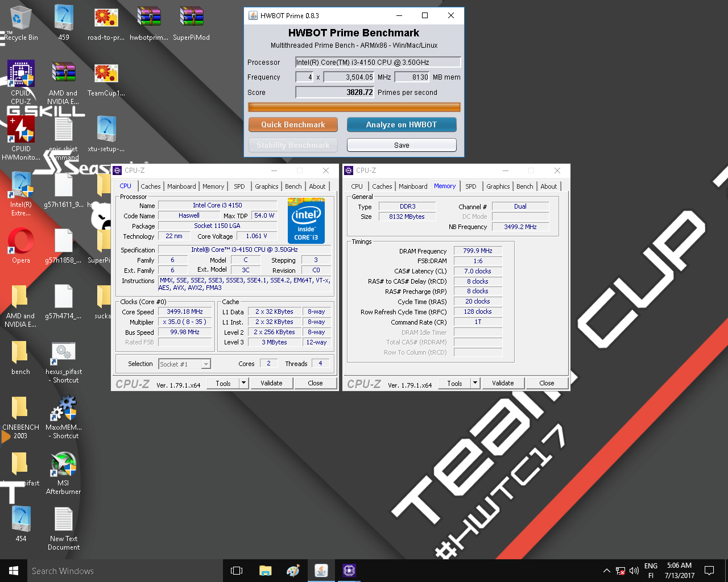
Task: Open the g57h1611_9 file icon
Action: point(64,190)
